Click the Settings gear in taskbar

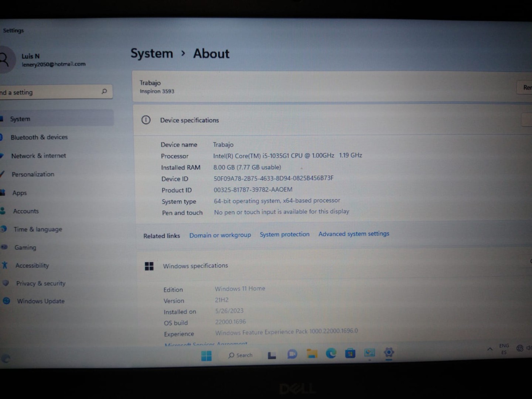click(x=389, y=352)
